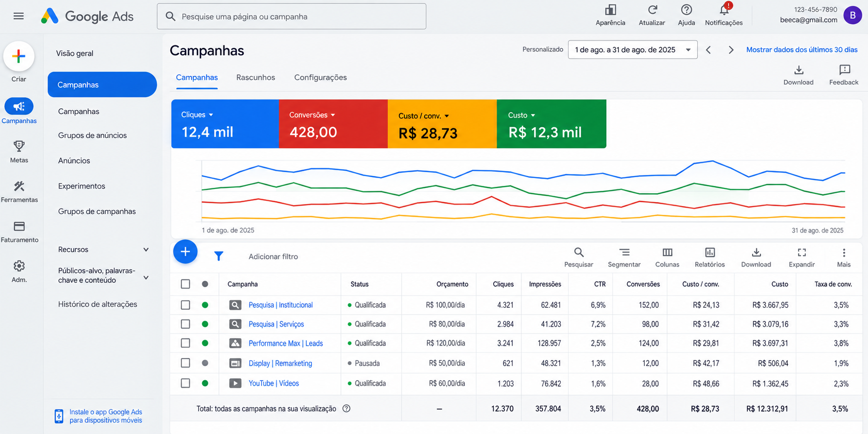The height and width of the screenshot is (434, 868).
Task: Click the search page or campaign field
Action: [x=292, y=16]
